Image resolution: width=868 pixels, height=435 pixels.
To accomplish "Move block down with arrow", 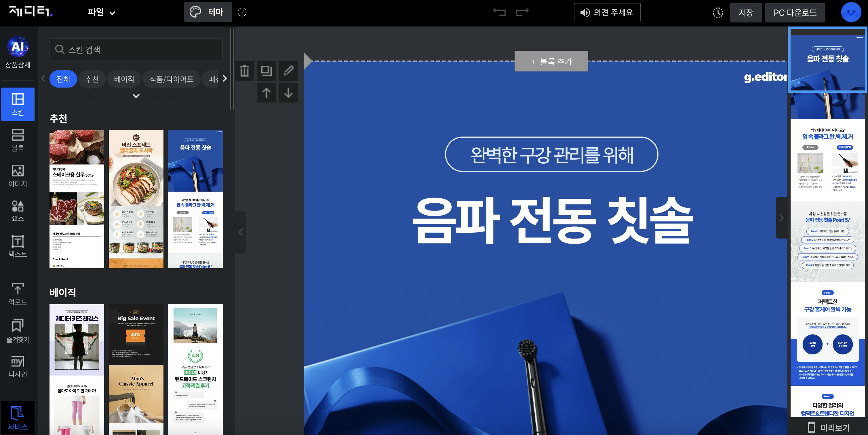I will click(x=288, y=93).
